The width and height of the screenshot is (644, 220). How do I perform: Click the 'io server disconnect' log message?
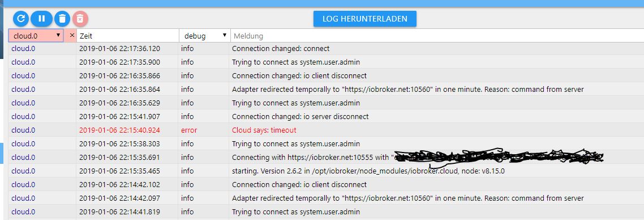click(x=300, y=116)
